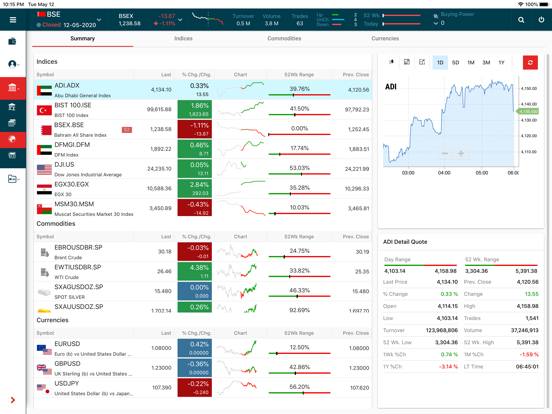Click the Oman flag icon
Viewport: 552px width, 414px height.
[x=44, y=209]
